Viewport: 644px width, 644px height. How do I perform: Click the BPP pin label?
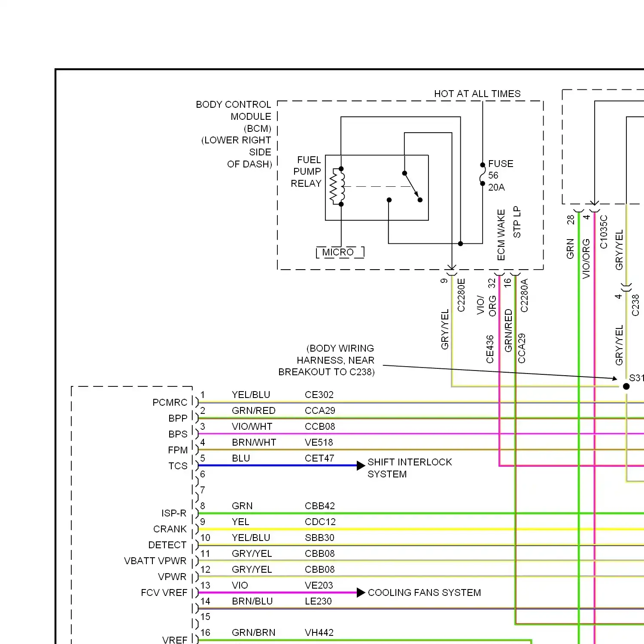[178, 418]
